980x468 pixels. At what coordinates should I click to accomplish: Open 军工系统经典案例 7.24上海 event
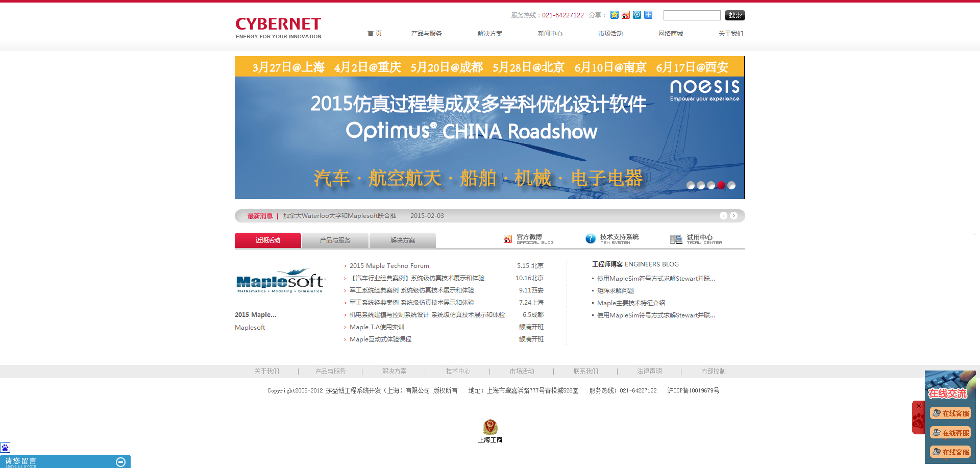pos(412,303)
